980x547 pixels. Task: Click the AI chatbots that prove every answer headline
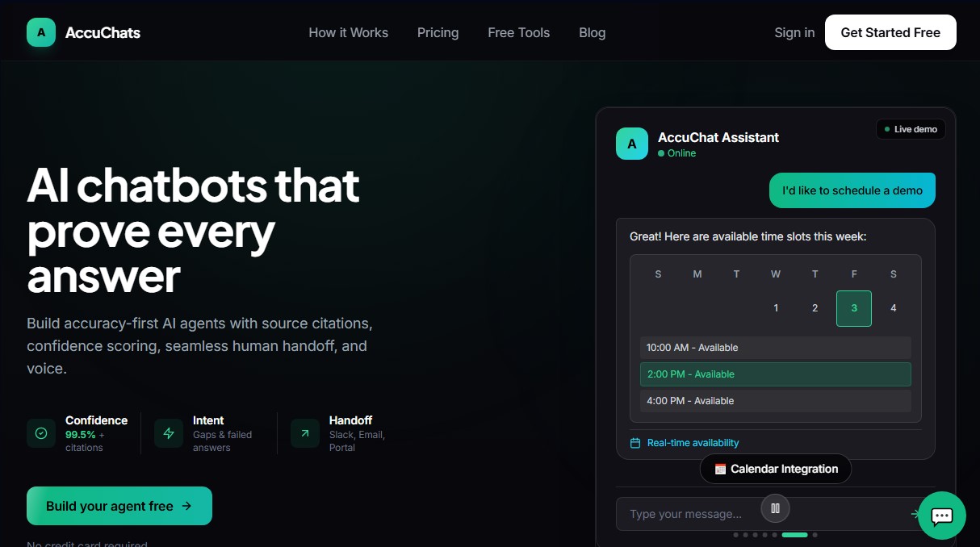[x=193, y=231]
